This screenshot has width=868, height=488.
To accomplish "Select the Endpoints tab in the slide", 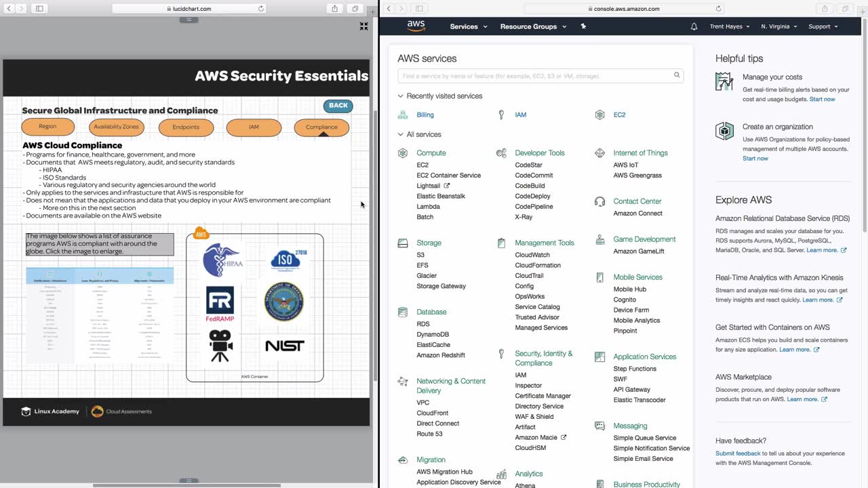I will 186,127.
